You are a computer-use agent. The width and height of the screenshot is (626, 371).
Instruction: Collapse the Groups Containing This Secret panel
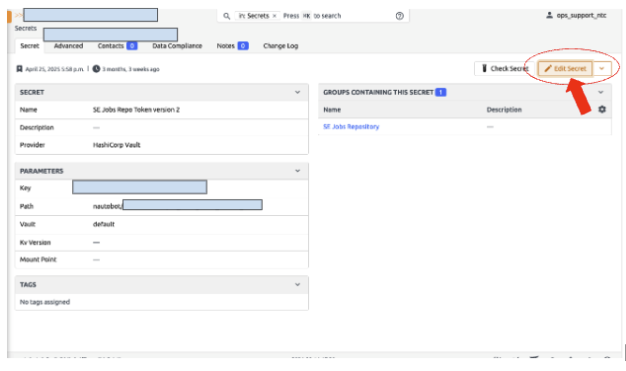point(600,92)
